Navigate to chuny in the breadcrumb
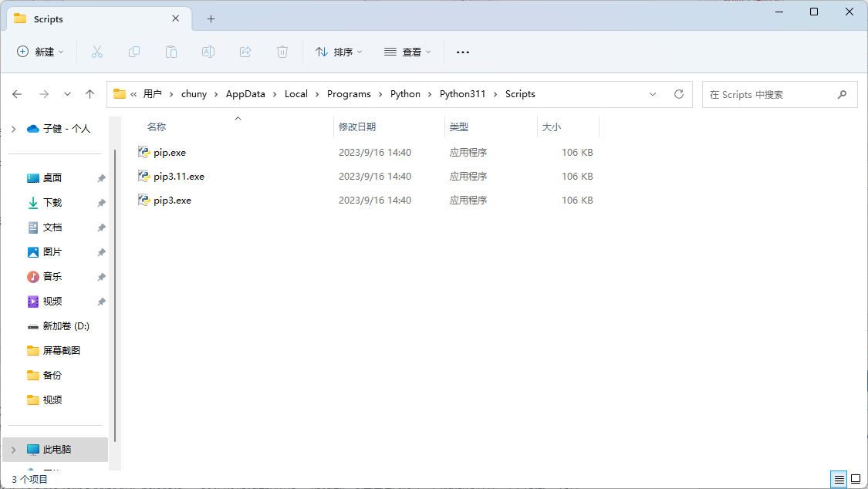 pos(194,94)
